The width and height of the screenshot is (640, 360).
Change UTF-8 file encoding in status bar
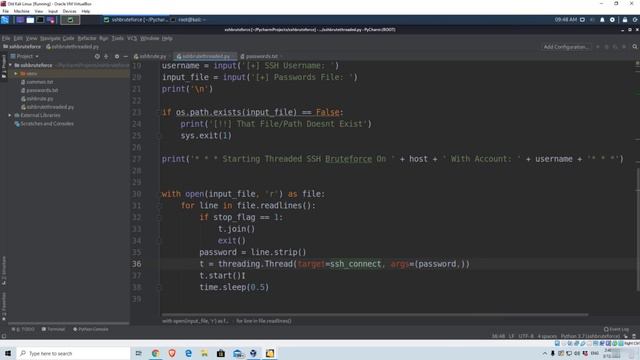point(526,336)
